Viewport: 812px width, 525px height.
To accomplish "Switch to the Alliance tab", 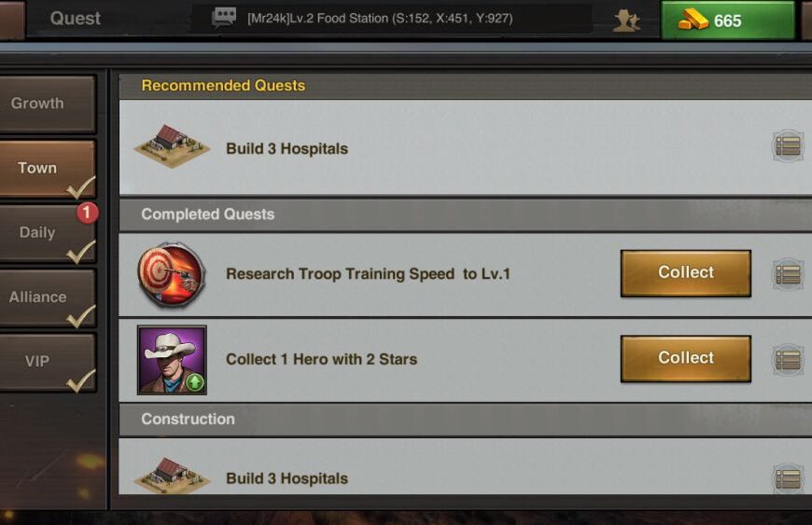I will pyautogui.click(x=47, y=297).
